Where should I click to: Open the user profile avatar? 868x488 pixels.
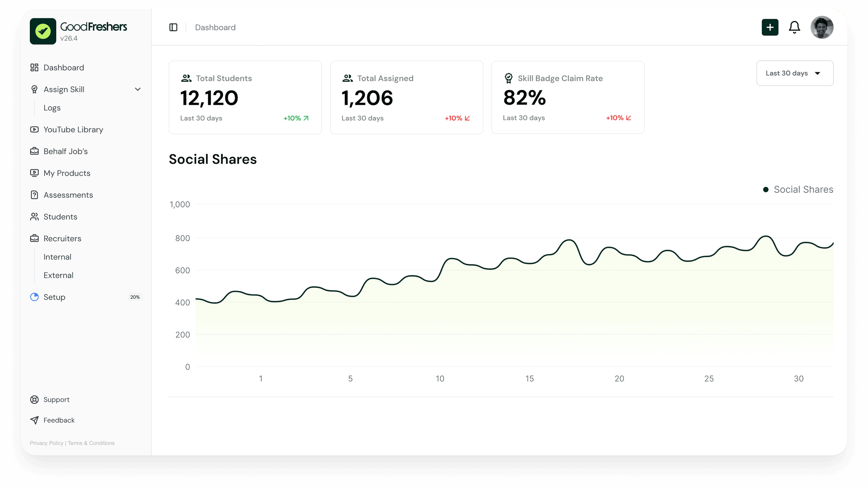[x=822, y=27]
